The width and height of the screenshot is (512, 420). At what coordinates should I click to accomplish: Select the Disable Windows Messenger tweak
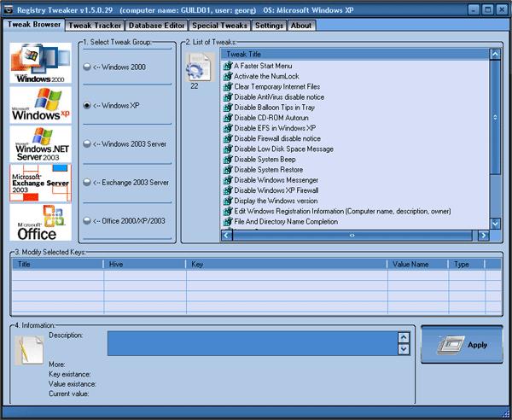click(276, 180)
